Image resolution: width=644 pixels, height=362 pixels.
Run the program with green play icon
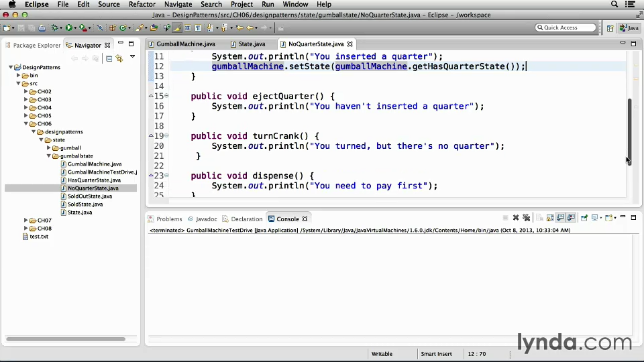(x=68, y=28)
